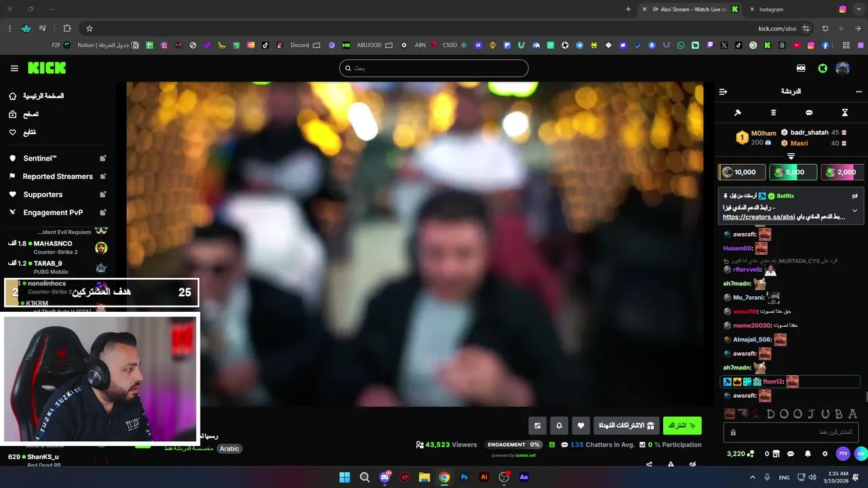
Task: Open After Effects from the Windows taskbar
Action: 524,477
